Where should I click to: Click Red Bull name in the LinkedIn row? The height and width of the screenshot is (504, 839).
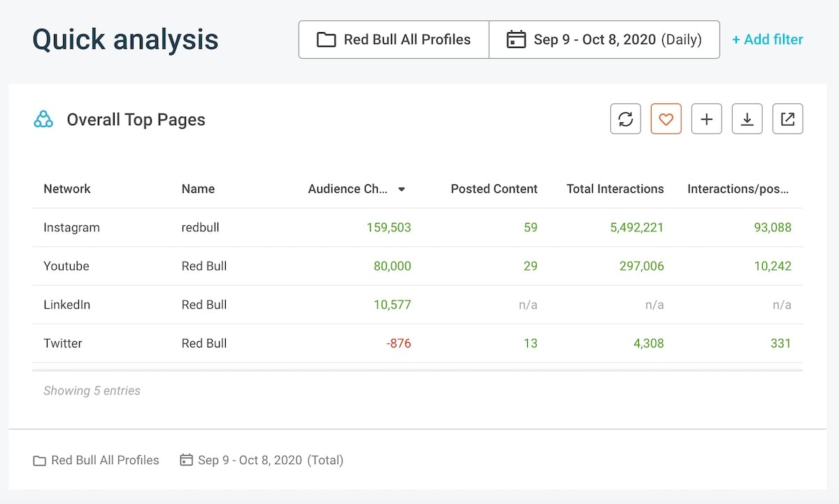point(204,304)
